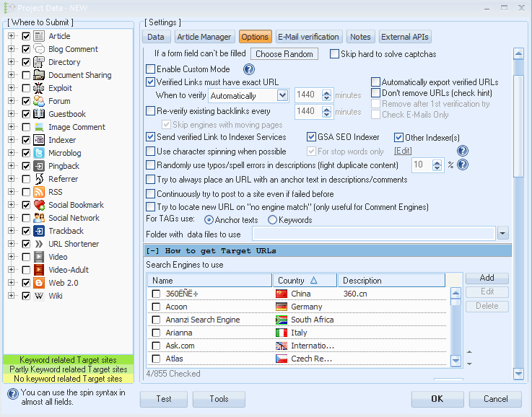Screen dimensions: 532x417
Task: Click the Blog Comment speech bubble icon
Action: coord(39,49)
